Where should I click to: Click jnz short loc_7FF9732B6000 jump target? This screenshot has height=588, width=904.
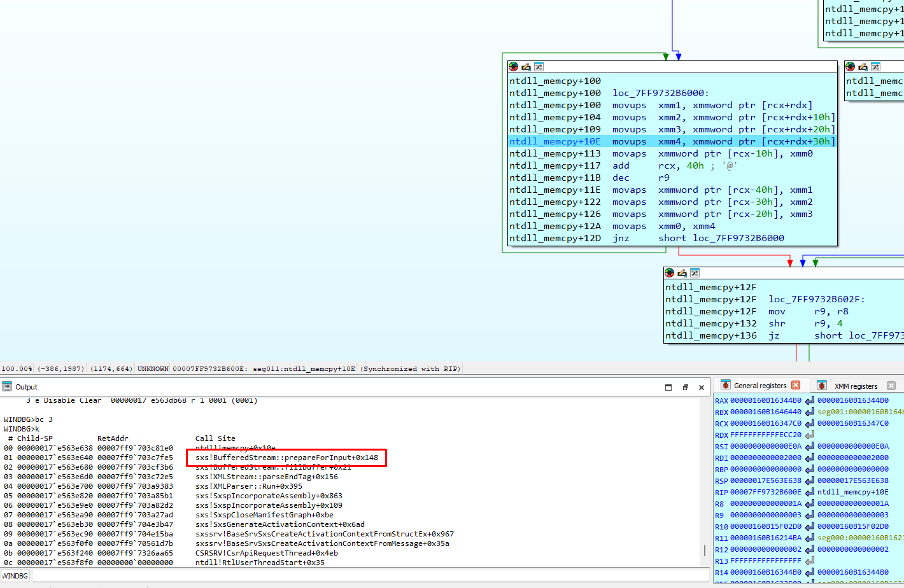tap(738, 238)
